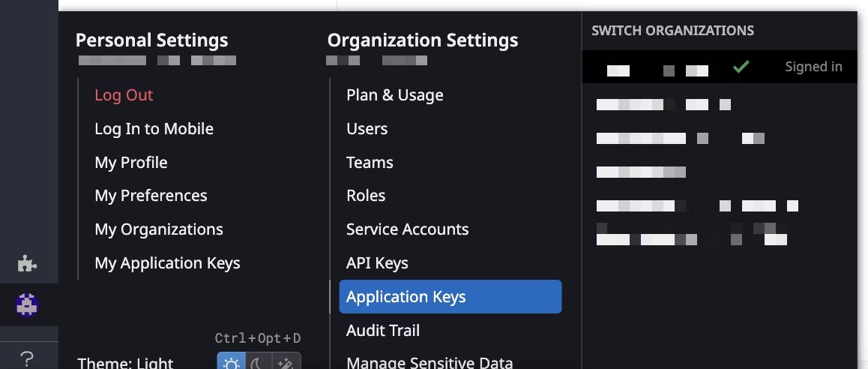Image resolution: width=868 pixels, height=369 pixels.
Task: Open Plan & Usage settings
Action: [395, 95]
